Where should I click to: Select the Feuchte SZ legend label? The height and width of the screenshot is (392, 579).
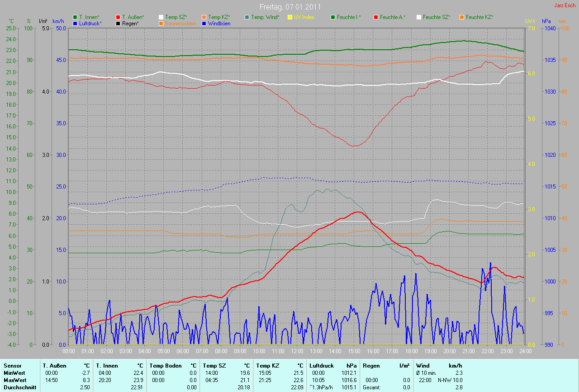pos(437,17)
